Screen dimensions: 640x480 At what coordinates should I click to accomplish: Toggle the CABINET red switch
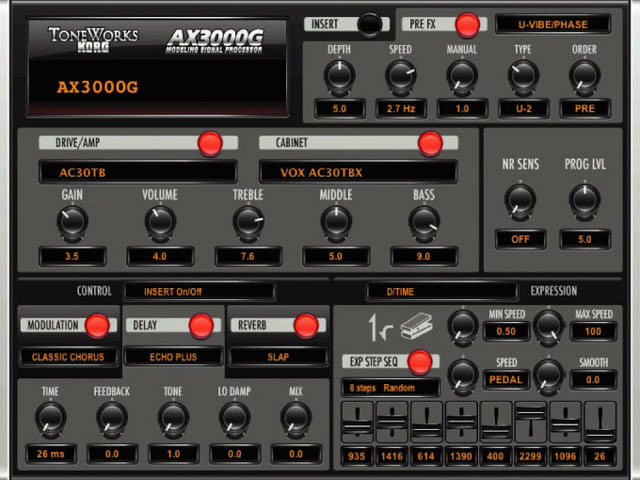pos(430,143)
